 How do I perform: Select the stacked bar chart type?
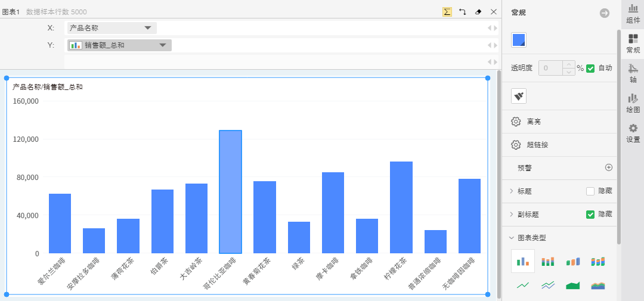(548, 261)
